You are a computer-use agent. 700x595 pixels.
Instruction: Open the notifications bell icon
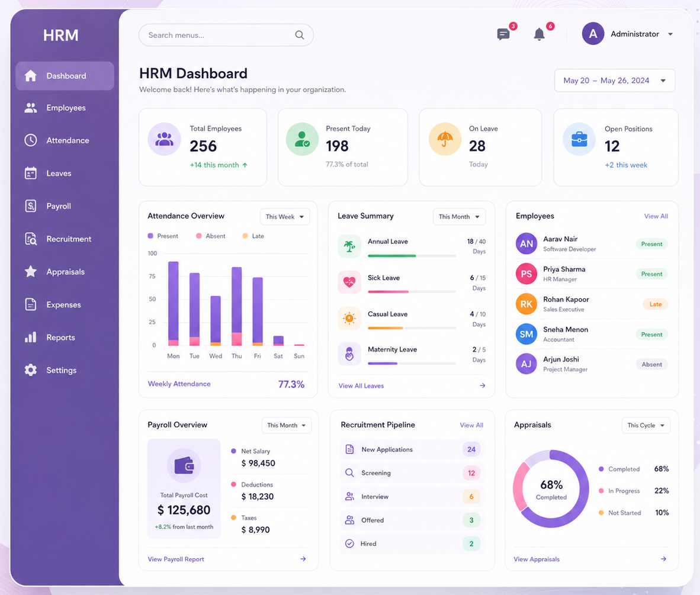540,34
